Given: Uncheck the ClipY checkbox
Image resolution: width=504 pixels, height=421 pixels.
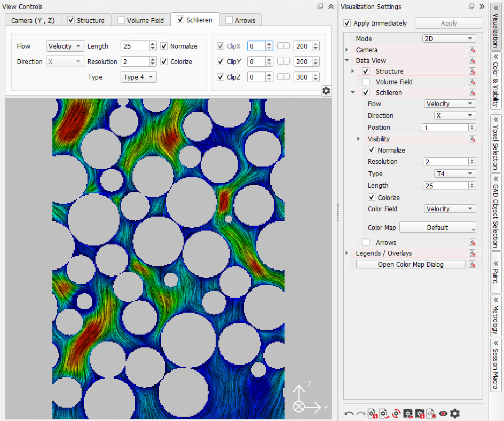Looking at the screenshot, I should coord(220,61).
